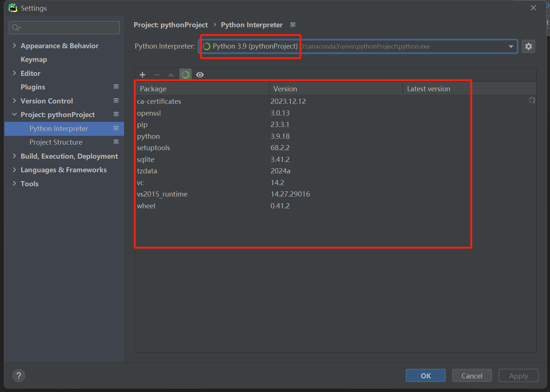Image resolution: width=550 pixels, height=392 pixels.
Task: Select the vs2015_runtime package row
Action: coord(335,194)
